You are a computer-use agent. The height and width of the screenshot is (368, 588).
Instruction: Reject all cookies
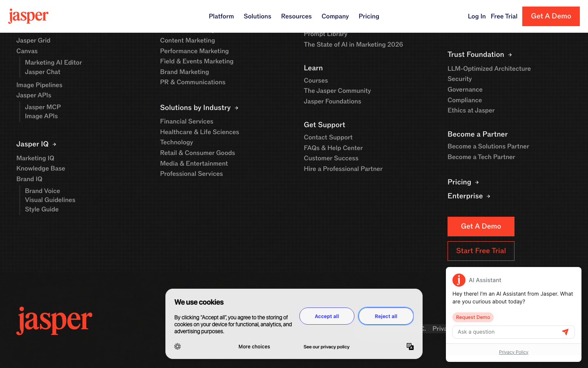click(x=386, y=316)
